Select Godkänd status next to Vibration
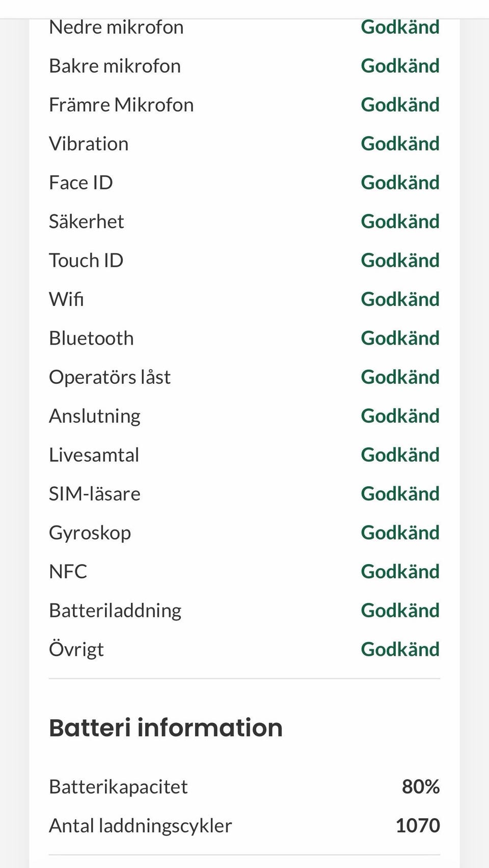This screenshot has width=489, height=868. (400, 144)
